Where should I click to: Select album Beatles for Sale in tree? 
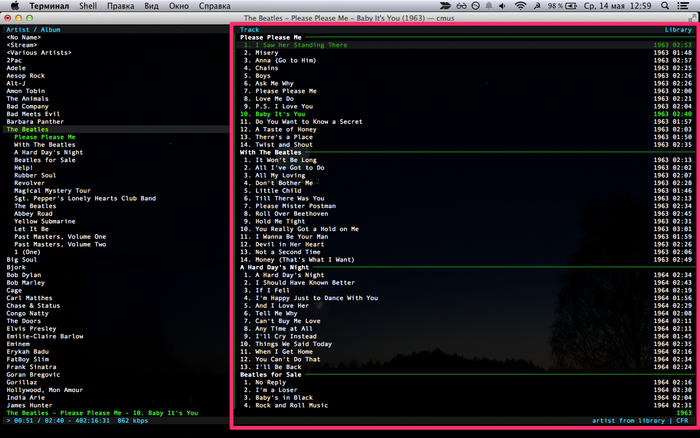(x=45, y=160)
